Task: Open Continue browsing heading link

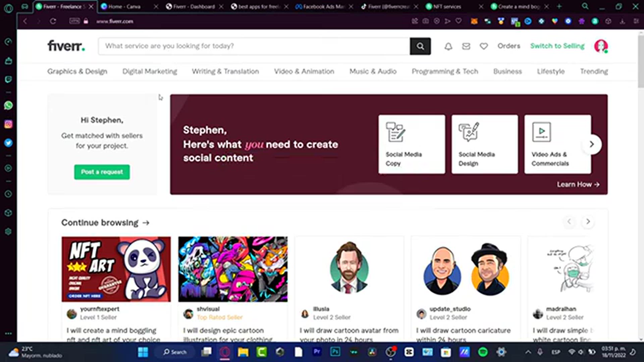Action: [105, 223]
